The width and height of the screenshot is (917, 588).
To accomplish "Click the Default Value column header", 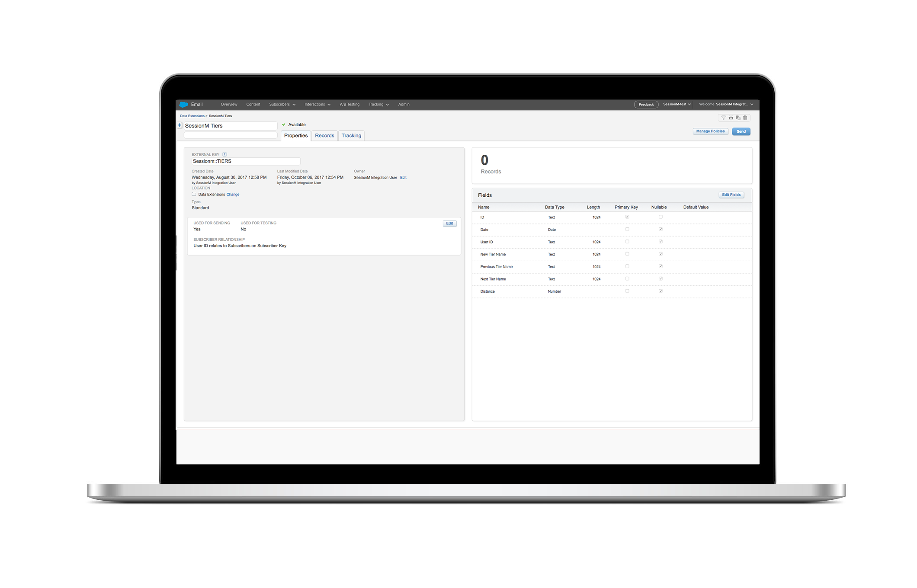I will coord(696,207).
